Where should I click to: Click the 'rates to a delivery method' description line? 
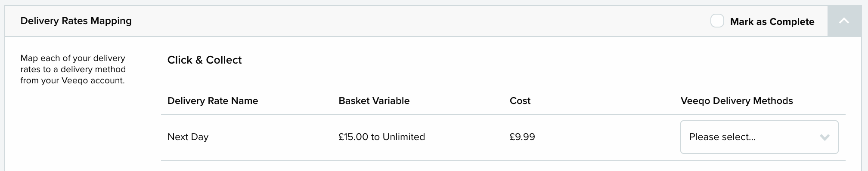[73, 69]
